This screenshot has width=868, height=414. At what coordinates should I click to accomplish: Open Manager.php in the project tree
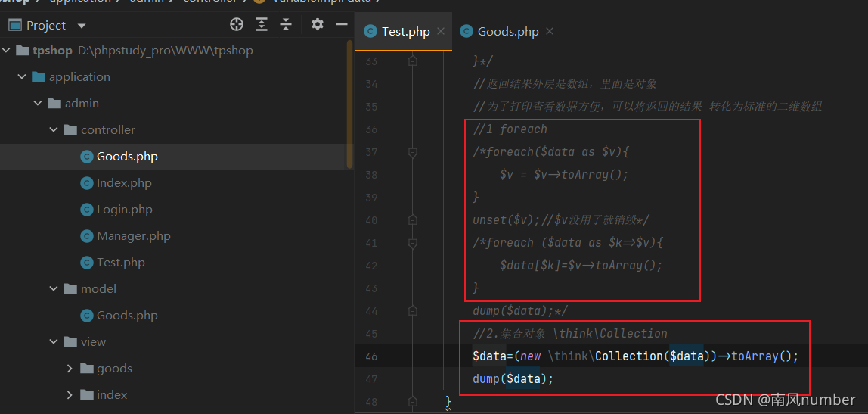(133, 236)
